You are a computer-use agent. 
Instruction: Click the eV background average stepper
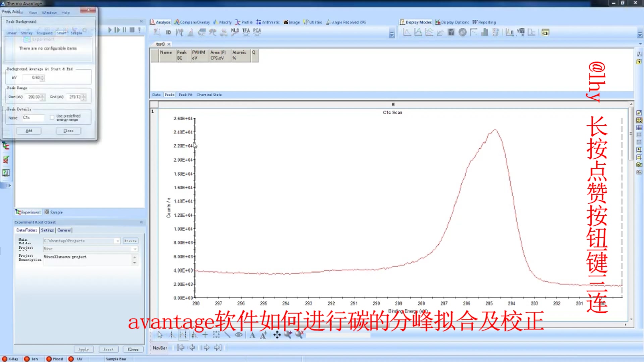coord(43,78)
